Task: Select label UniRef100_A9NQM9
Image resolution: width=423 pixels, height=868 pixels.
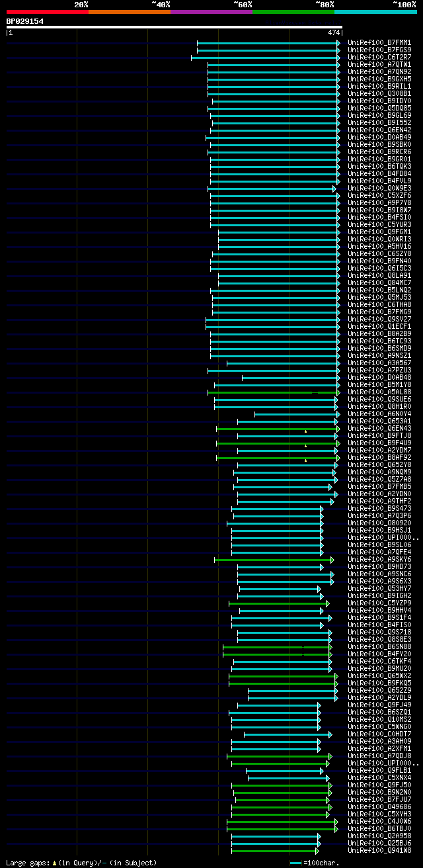Action: pyautogui.click(x=379, y=472)
